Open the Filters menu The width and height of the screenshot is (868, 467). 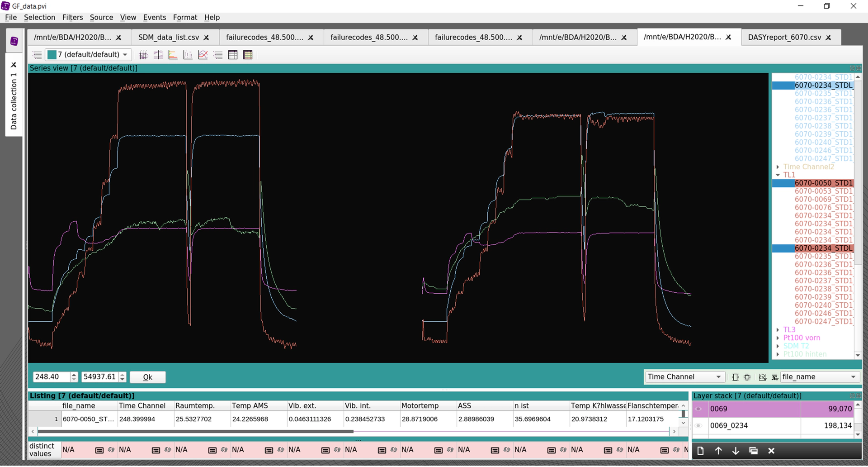click(x=72, y=17)
